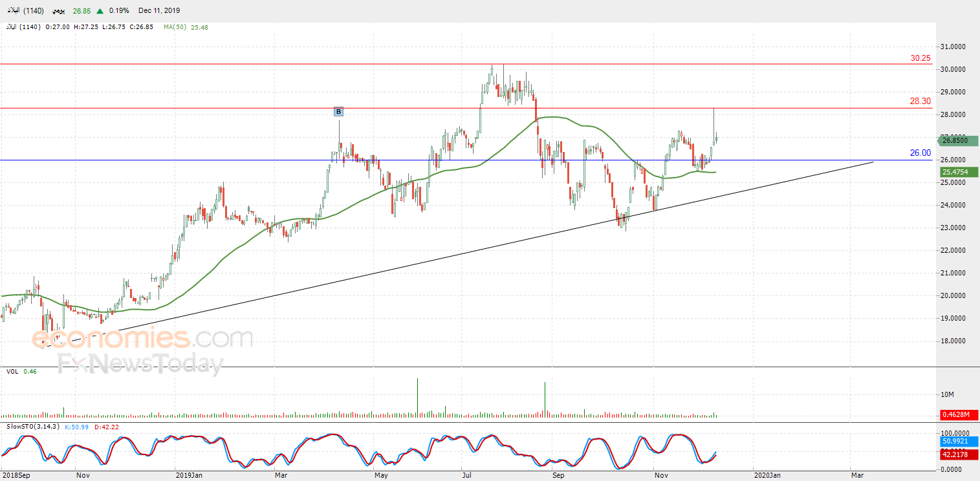
Task: Click the blue 26.00 support level label
Action: (x=920, y=153)
